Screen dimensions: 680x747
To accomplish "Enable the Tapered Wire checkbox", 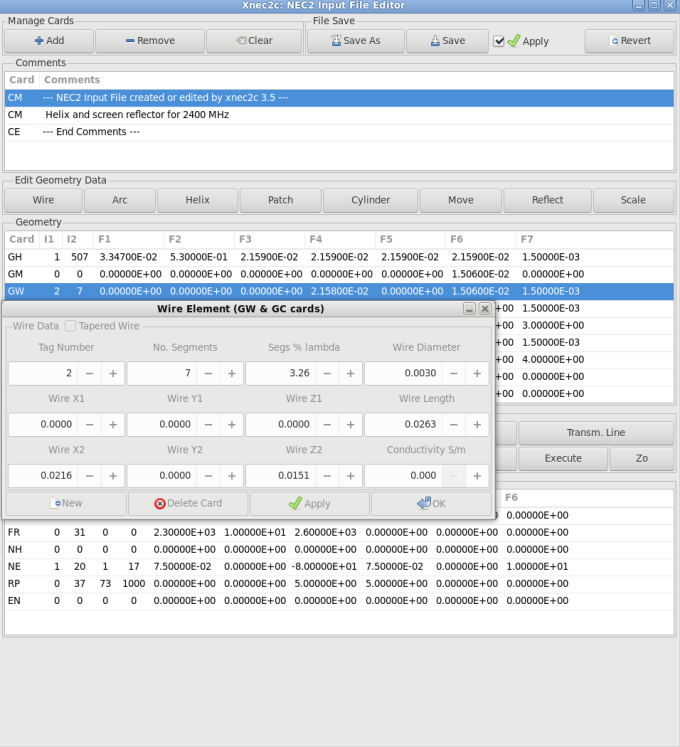I will click(x=71, y=326).
